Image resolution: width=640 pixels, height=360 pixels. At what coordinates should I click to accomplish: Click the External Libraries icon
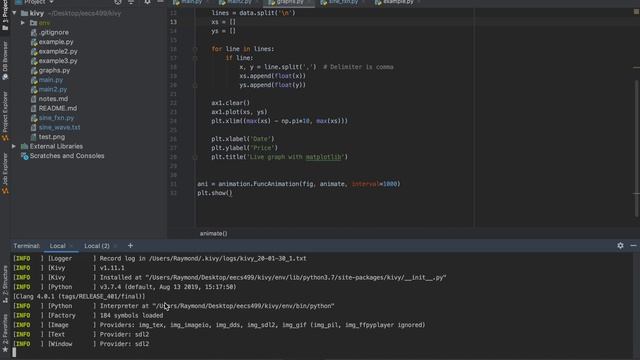pyautogui.click(x=24, y=146)
